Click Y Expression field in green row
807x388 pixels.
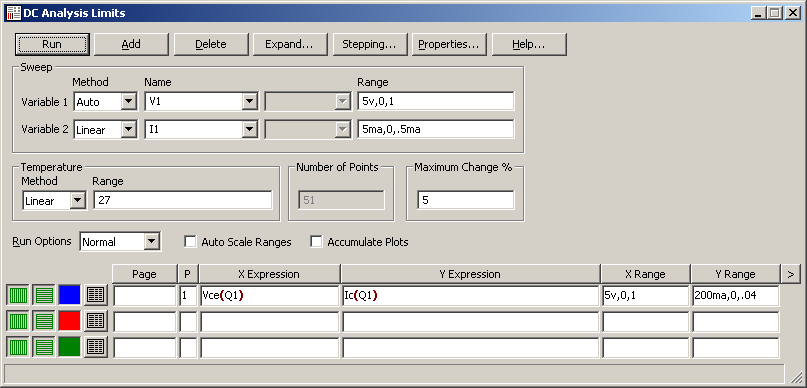point(470,348)
